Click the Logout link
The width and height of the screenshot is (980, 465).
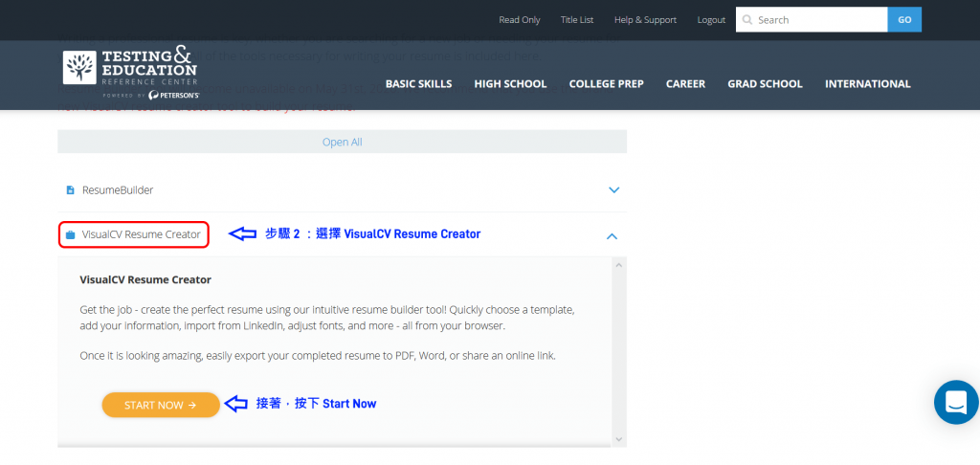pyautogui.click(x=711, y=20)
